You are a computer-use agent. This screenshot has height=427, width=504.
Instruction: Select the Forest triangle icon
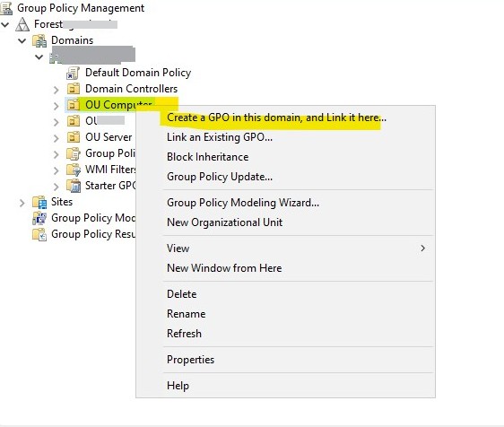click(x=22, y=24)
